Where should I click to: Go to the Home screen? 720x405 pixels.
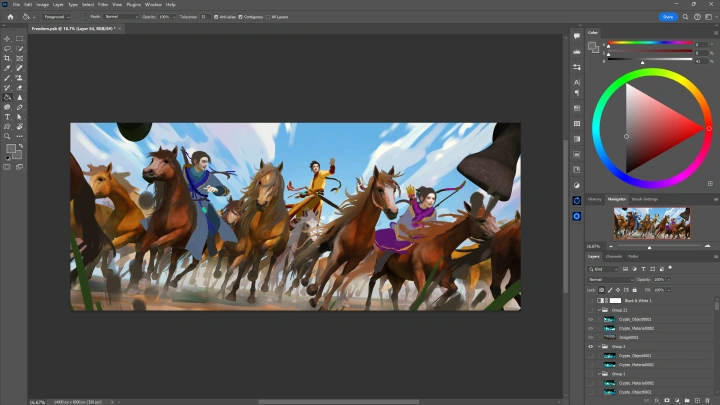(x=11, y=17)
